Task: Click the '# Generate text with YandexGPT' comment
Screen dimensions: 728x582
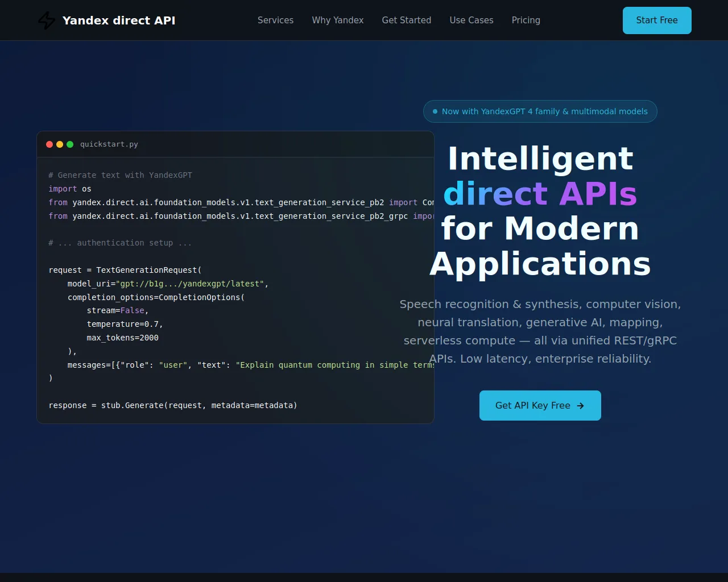Action: pos(120,175)
